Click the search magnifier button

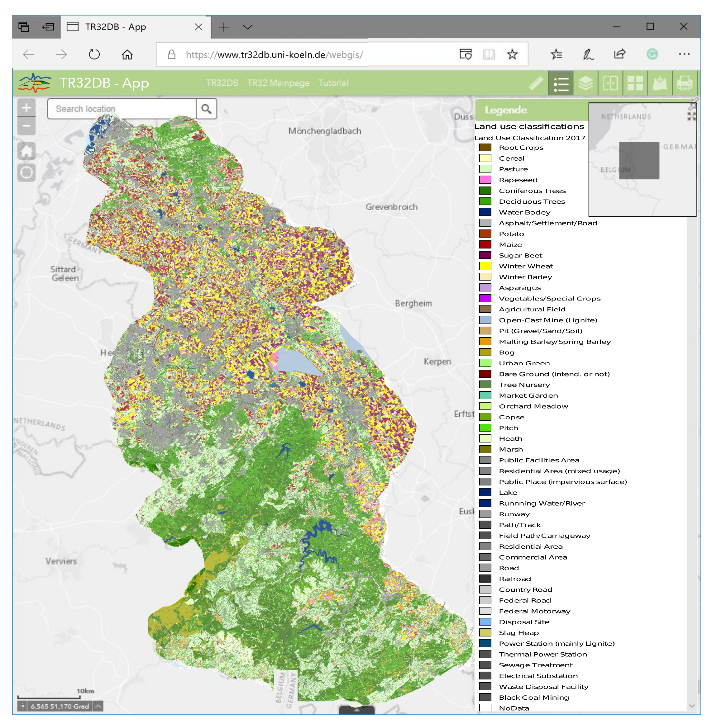206,109
